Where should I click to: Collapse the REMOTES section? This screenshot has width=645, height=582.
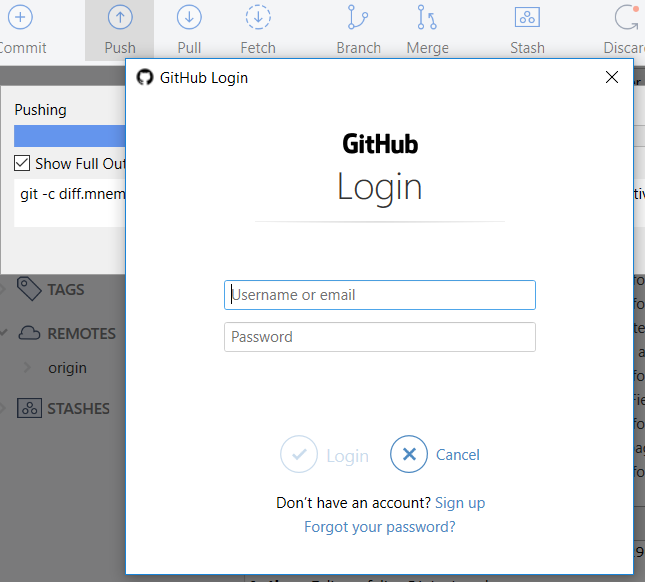pyautogui.click(x=4, y=332)
